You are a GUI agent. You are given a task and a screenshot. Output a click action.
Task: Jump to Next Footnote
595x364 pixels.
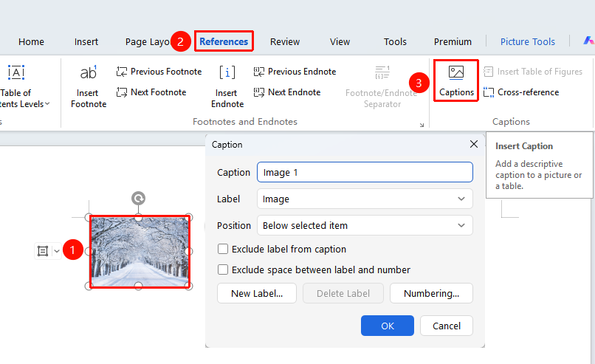click(x=151, y=92)
